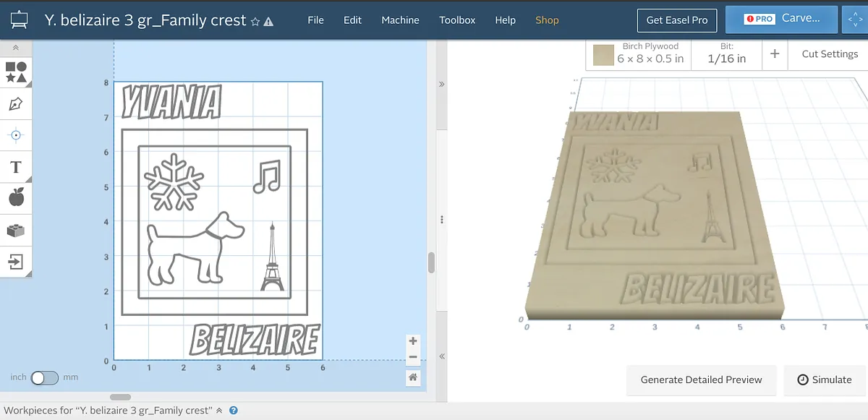Expand the Workpieces panel chevron

[219, 411]
